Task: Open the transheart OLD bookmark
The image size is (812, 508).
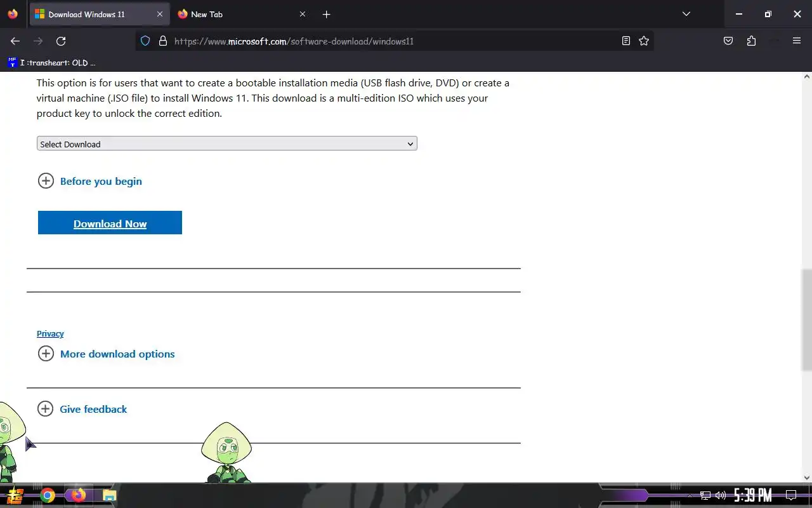Action: point(51,63)
